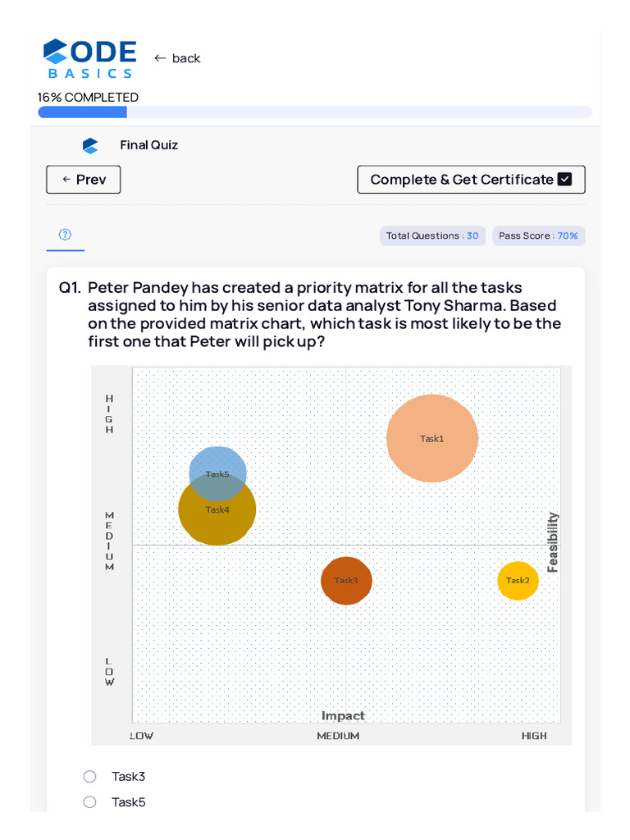Click the brown Task3 bubble
Image resolution: width=630 pixels, height=840 pixels.
pyautogui.click(x=345, y=581)
